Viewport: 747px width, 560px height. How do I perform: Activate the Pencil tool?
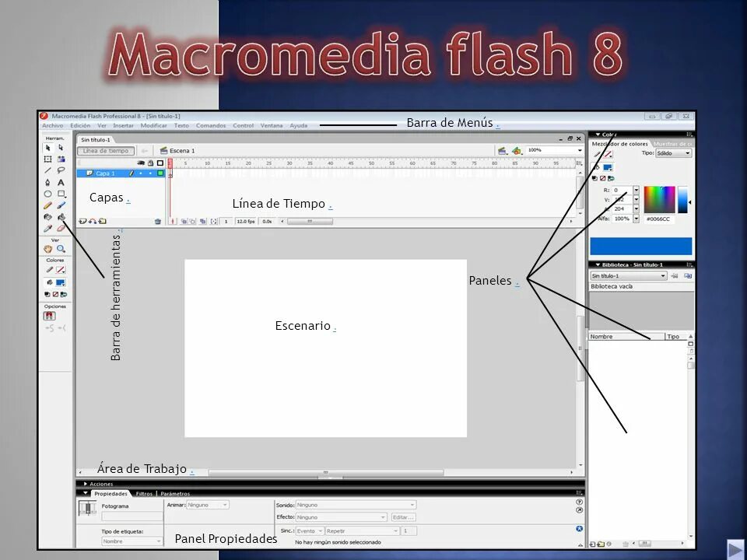47,205
